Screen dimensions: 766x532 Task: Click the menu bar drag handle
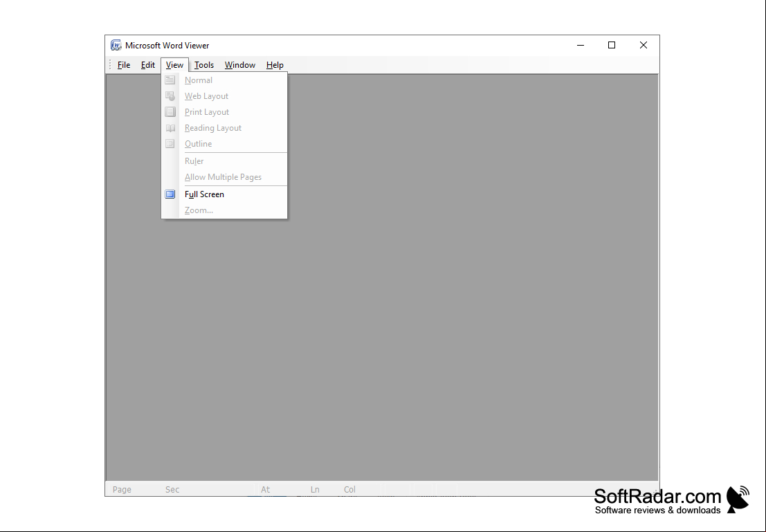110,65
